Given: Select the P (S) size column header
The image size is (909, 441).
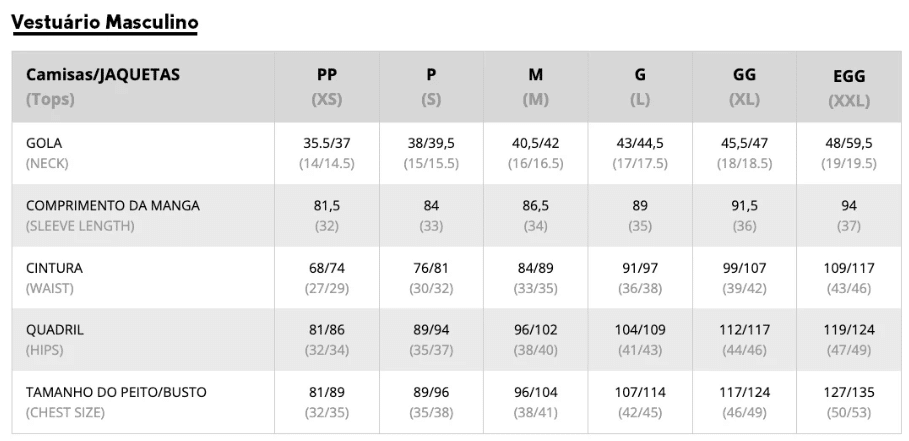Looking at the screenshot, I should (431, 87).
